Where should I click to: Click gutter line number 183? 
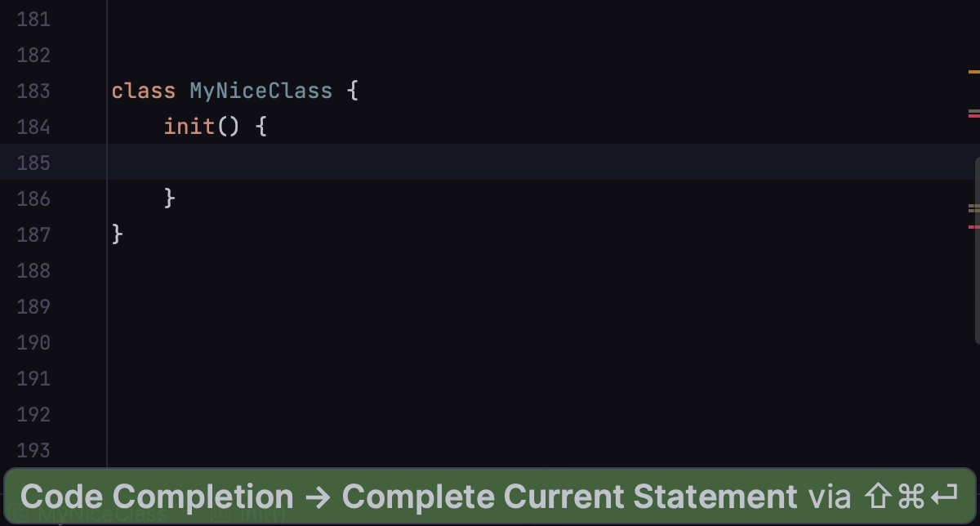33,91
